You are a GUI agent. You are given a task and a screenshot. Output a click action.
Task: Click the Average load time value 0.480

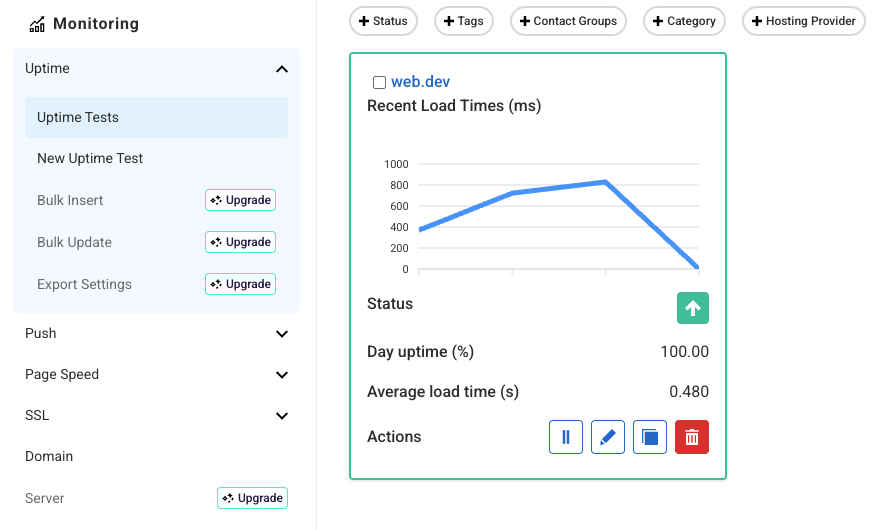(689, 392)
